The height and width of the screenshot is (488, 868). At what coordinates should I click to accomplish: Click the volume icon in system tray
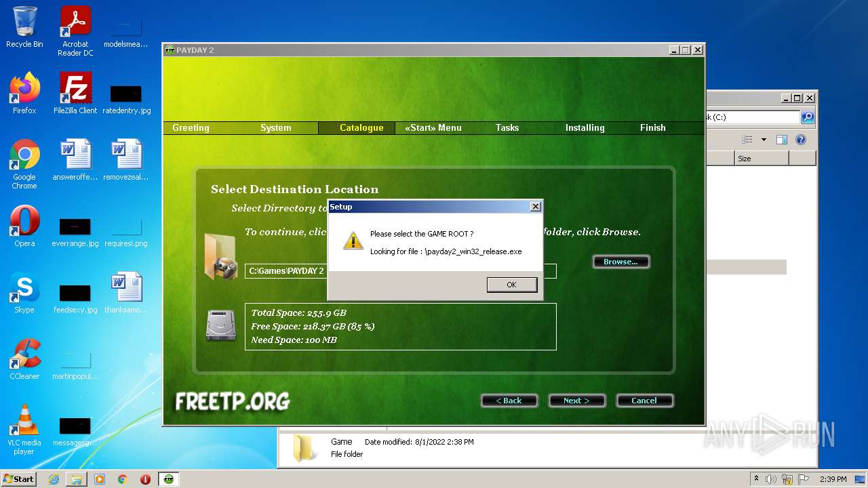771,479
